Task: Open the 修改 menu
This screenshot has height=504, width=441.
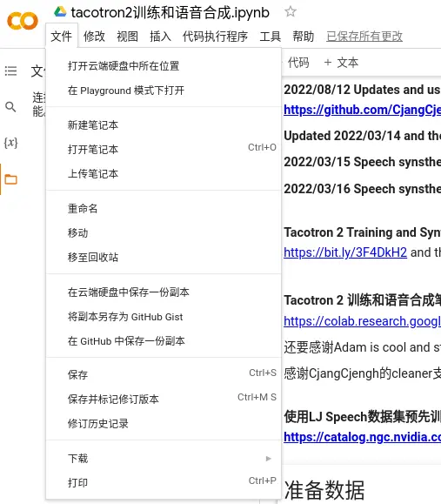Action: coord(94,36)
